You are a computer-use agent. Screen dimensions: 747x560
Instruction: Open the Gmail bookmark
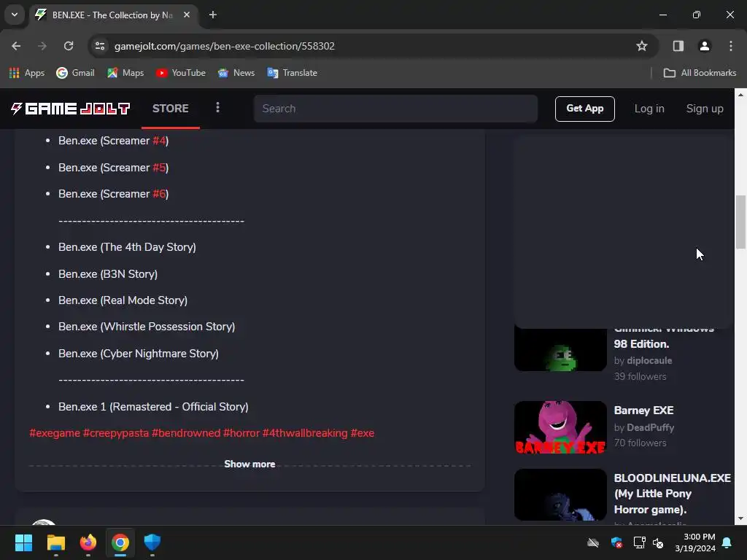coord(75,73)
